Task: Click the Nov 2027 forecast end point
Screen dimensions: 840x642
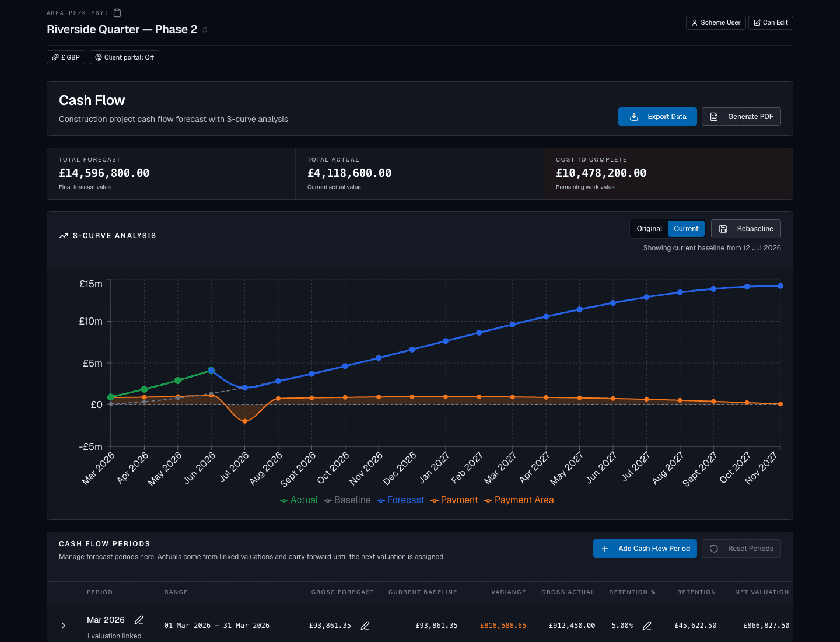Action: (780, 286)
